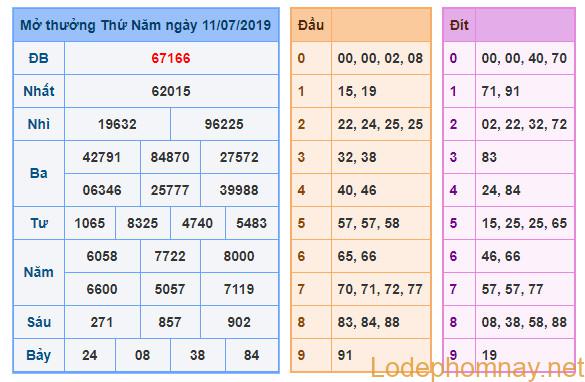
Task: Click Đít row values '15, 25, 25, 65'
Action: tap(524, 223)
